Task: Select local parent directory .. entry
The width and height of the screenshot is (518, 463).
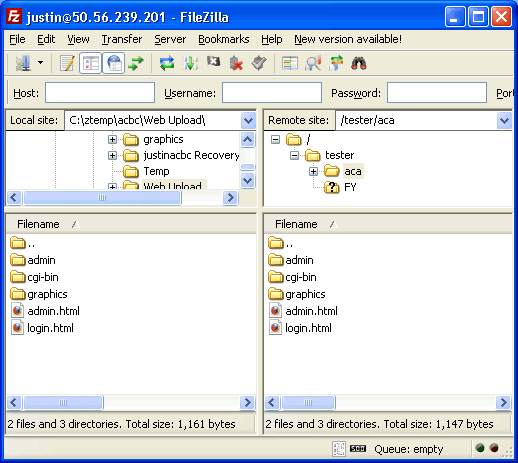Action: [23, 243]
